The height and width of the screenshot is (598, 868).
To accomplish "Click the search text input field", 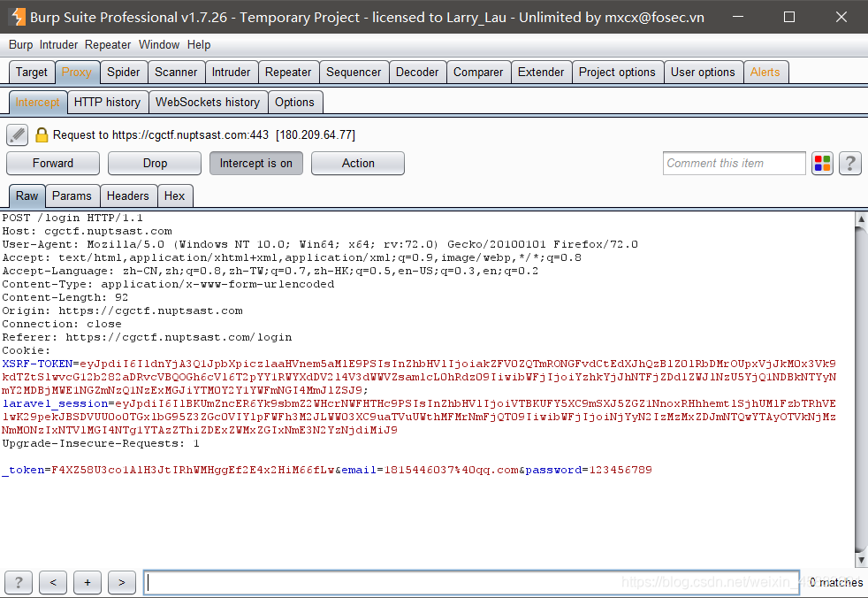I will 471,582.
